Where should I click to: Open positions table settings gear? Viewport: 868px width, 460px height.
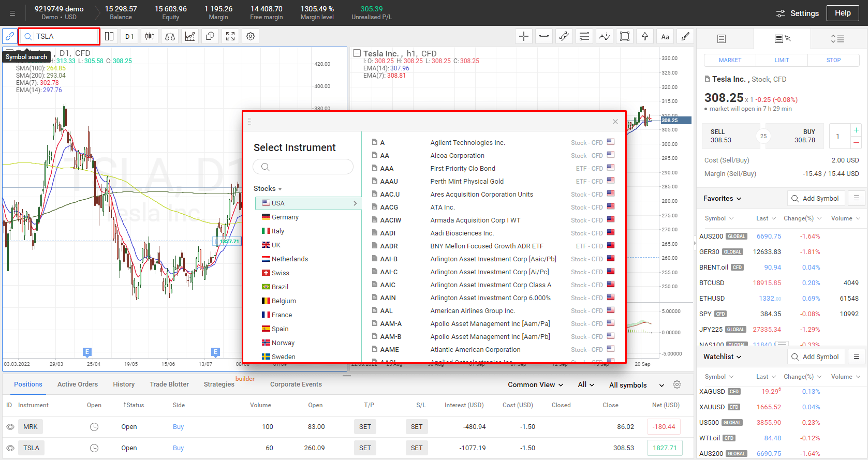point(677,384)
